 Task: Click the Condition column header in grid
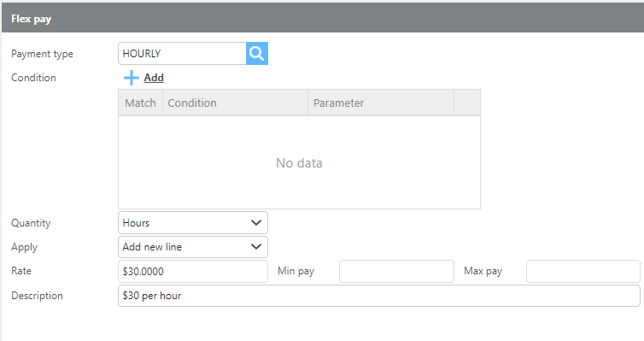[x=236, y=103]
